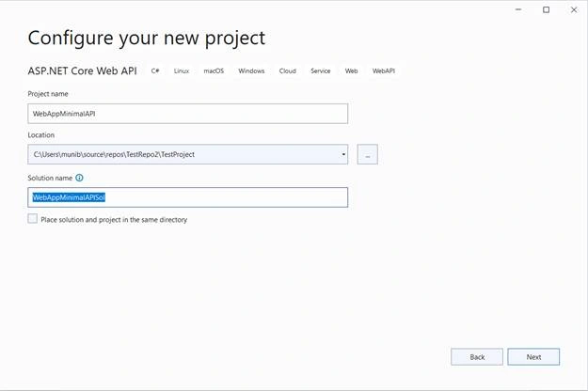Maximize the dialog window
The width and height of the screenshot is (588, 391).
coord(547,9)
